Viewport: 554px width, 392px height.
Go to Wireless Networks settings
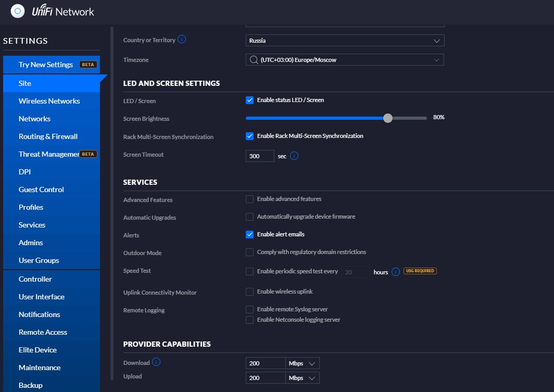(x=52, y=101)
